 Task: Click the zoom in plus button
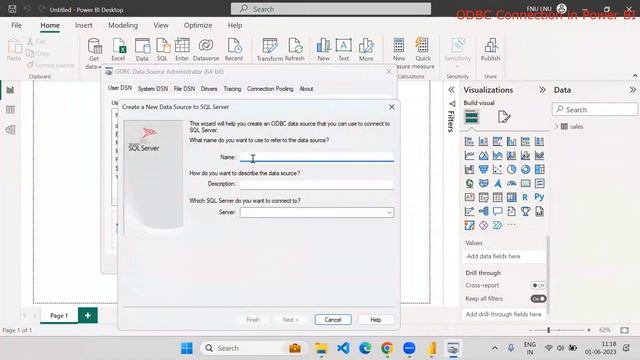589,330
